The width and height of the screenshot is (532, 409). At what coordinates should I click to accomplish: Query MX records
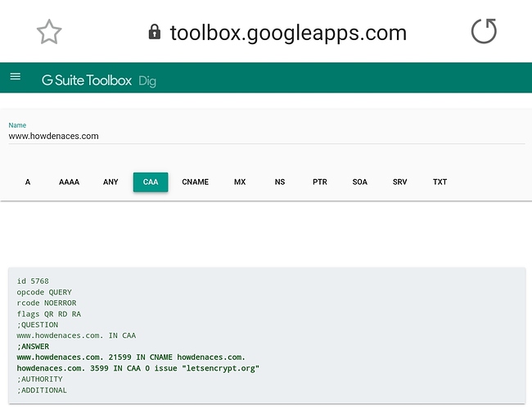[x=240, y=182]
